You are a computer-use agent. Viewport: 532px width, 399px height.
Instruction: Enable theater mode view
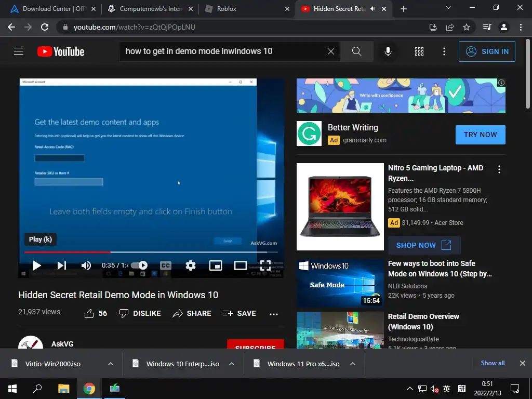[240, 265]
